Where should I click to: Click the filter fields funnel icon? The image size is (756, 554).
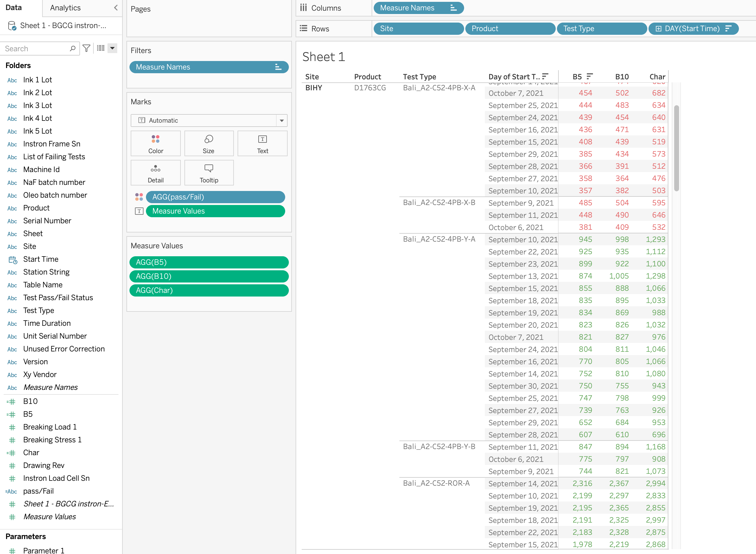pyautogui.click(x=87, y=49)
